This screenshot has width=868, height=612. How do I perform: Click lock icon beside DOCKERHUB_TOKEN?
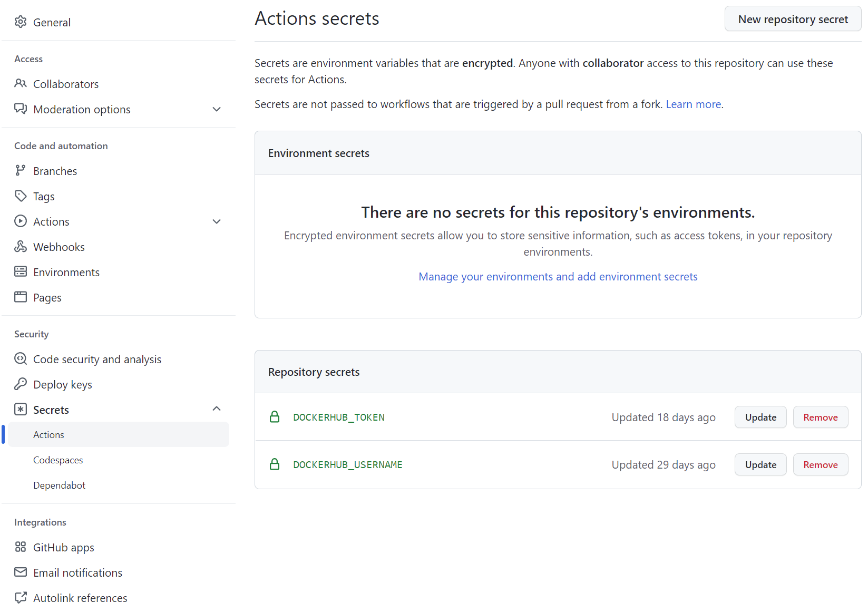(275, 417)
